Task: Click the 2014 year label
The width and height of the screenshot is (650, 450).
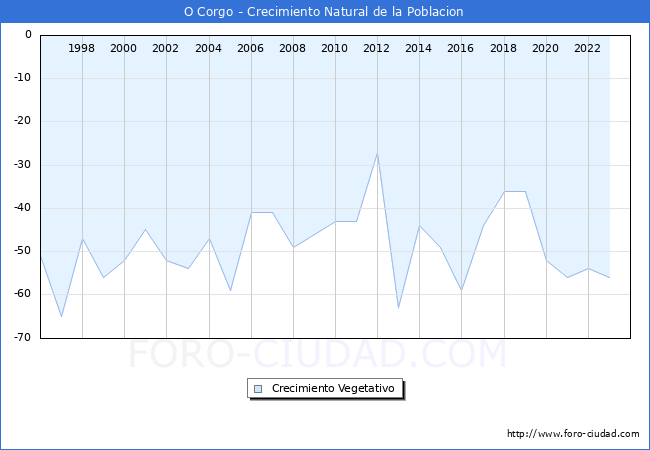Action: pyautogui.click(x=418, y=48)
